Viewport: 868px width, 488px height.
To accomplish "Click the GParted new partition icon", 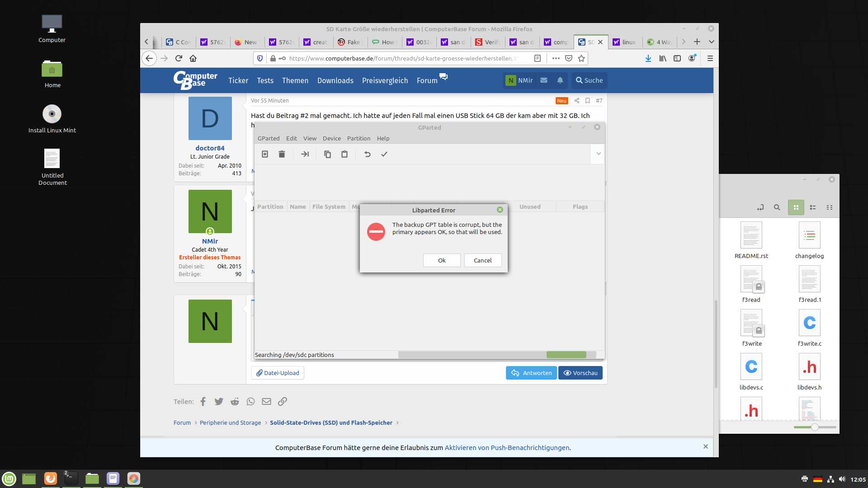I will pyautogui.click(x=265, y=154).
